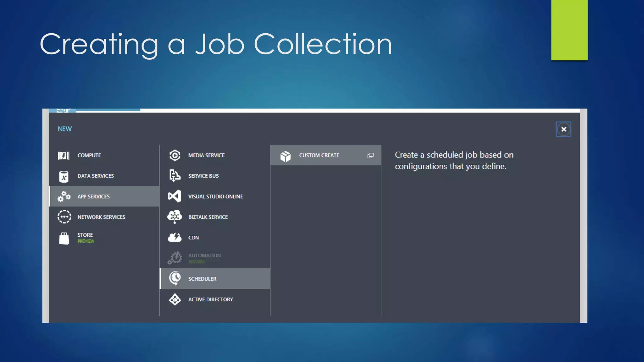
Task: Close the NEW panel with X
Action: tap(563, 129)
